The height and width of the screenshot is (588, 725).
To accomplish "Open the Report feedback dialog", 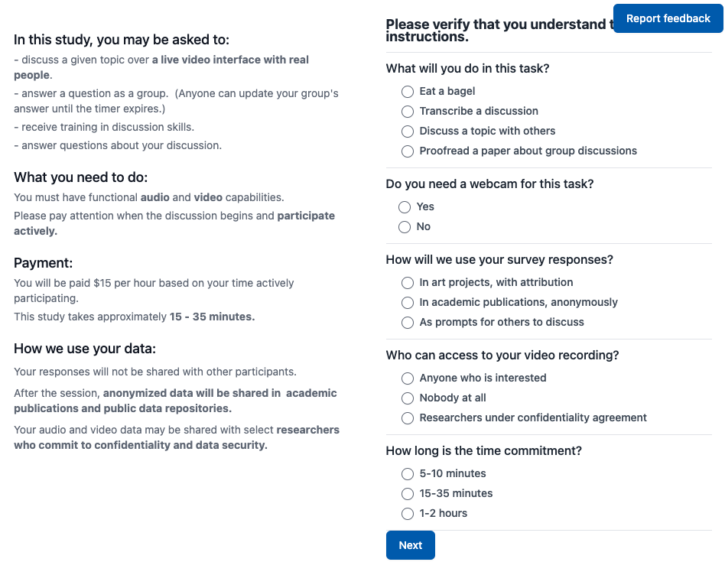I will (667, 18).
